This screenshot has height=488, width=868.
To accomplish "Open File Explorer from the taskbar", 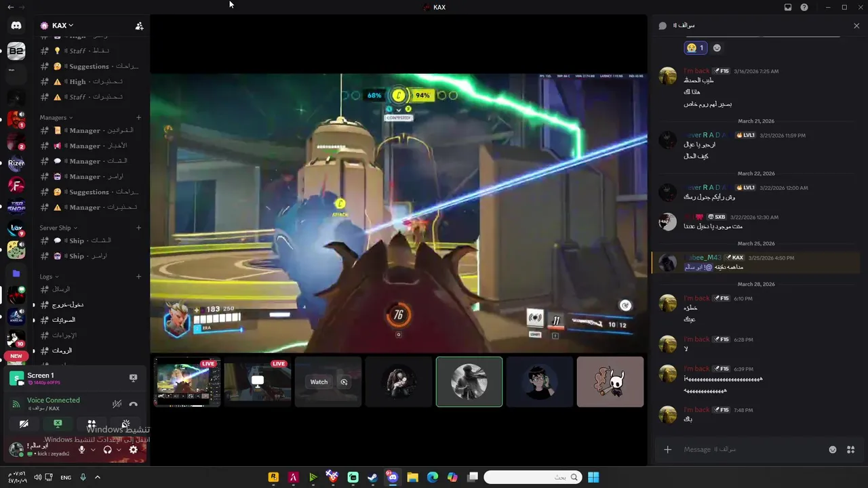I will [x=412, y=477].
